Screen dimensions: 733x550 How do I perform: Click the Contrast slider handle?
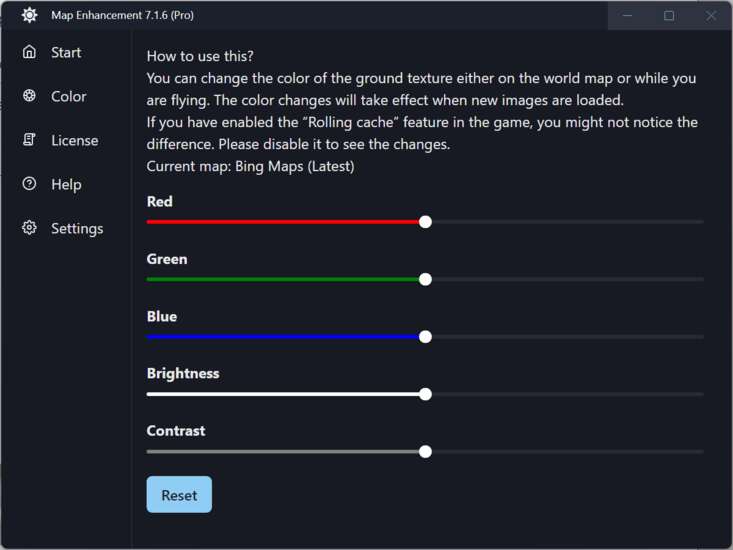[x=425, y=452]
